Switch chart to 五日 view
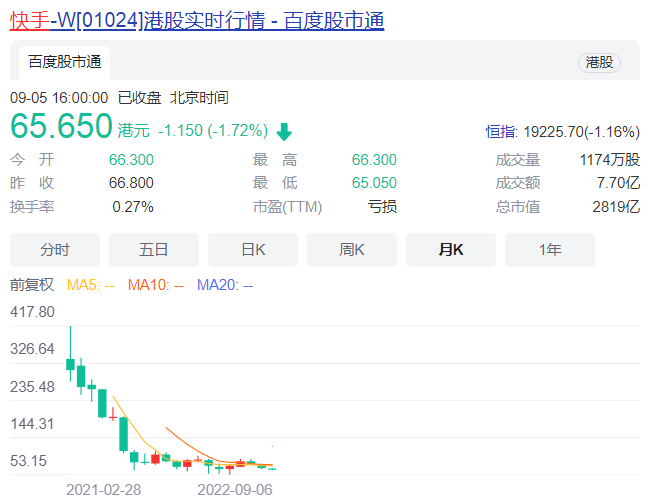The image size is (648, 501). coord(154,250)
